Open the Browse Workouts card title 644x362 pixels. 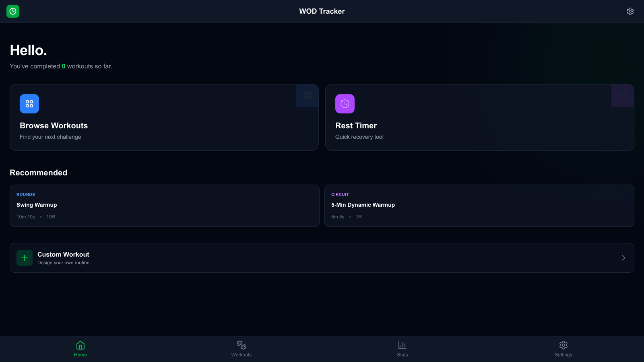(54, 125)
